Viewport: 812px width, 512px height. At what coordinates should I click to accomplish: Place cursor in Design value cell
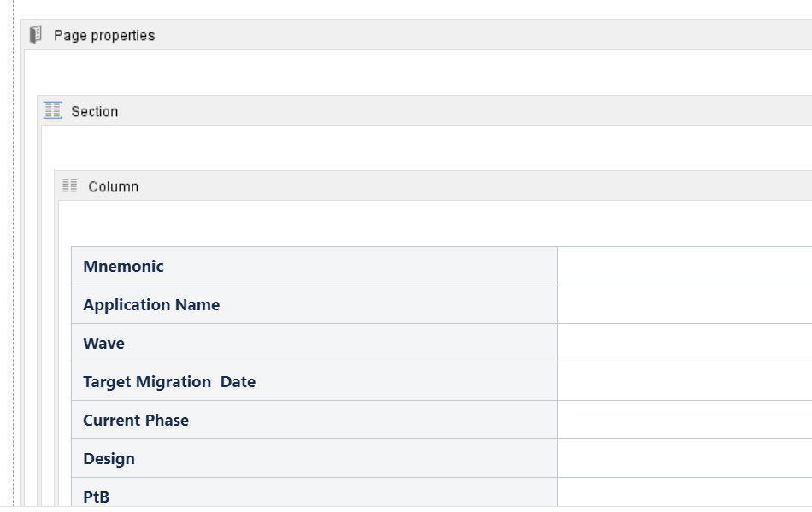pyautogui.click(x=685, y=458)
